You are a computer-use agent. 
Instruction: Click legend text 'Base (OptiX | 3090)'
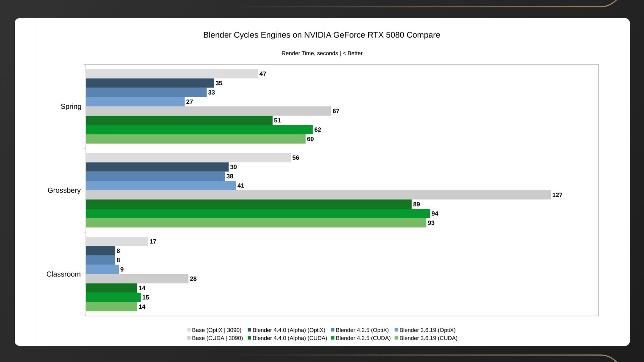point(217,330)
